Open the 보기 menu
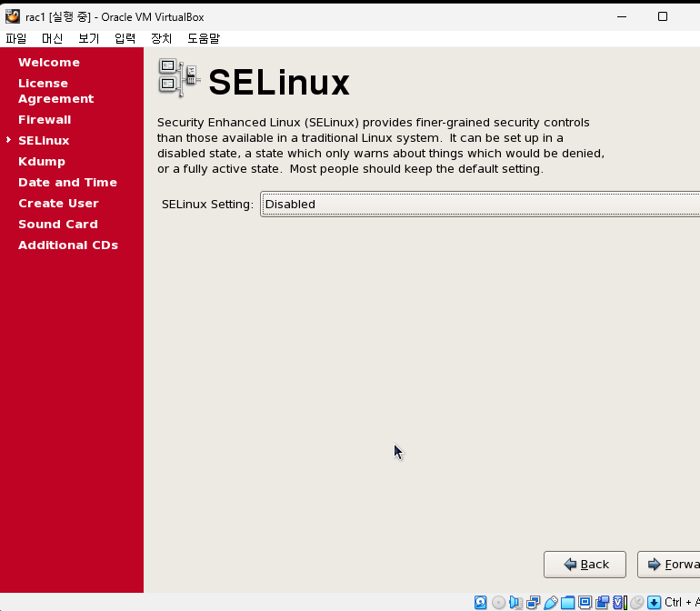 tap(88, 38)
